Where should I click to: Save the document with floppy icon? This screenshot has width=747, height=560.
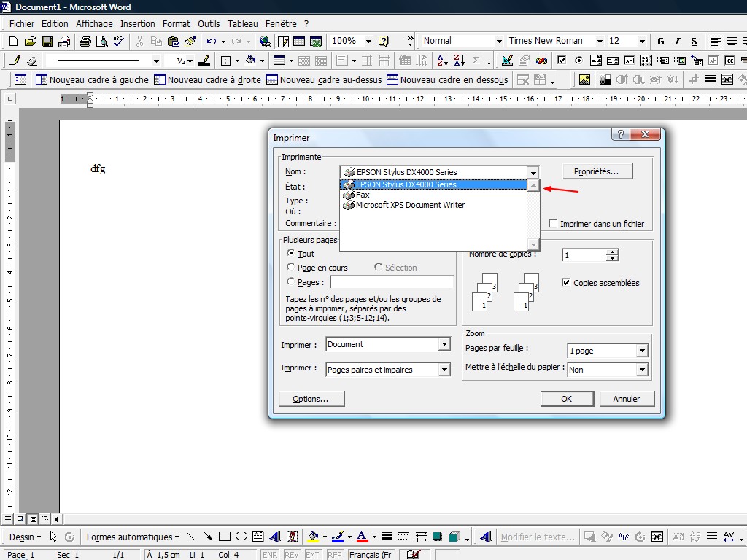coord(47,42)
